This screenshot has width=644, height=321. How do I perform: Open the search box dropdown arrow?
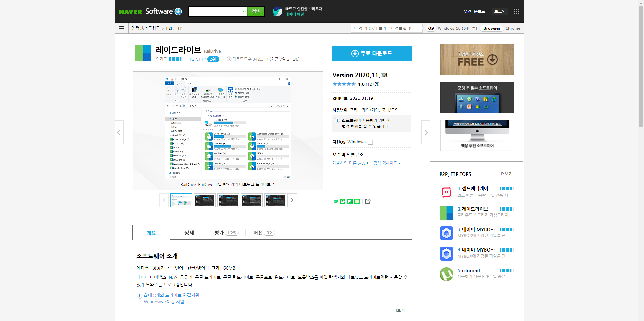pos(243,12)
